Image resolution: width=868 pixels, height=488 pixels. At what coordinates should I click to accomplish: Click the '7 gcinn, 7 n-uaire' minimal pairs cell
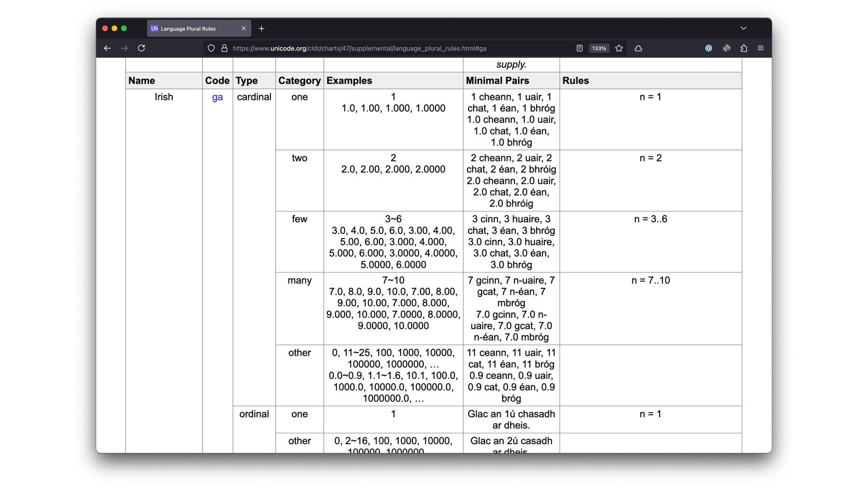click(x=511, y=309)
